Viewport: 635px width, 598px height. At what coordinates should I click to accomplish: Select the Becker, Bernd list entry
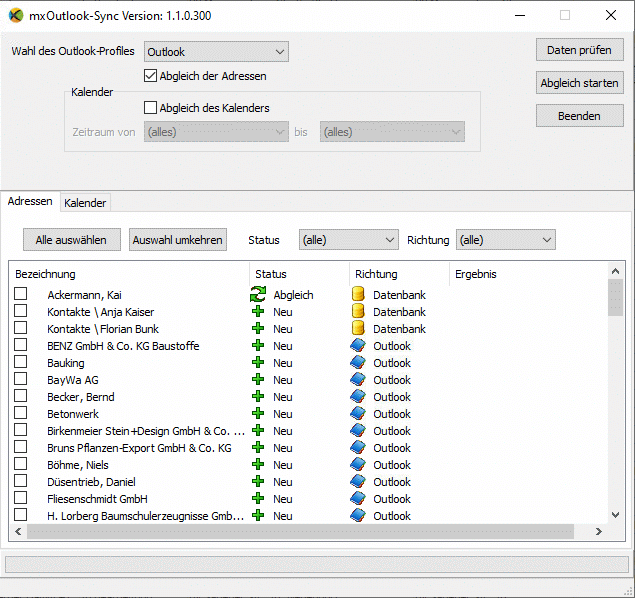pos(81,397)
